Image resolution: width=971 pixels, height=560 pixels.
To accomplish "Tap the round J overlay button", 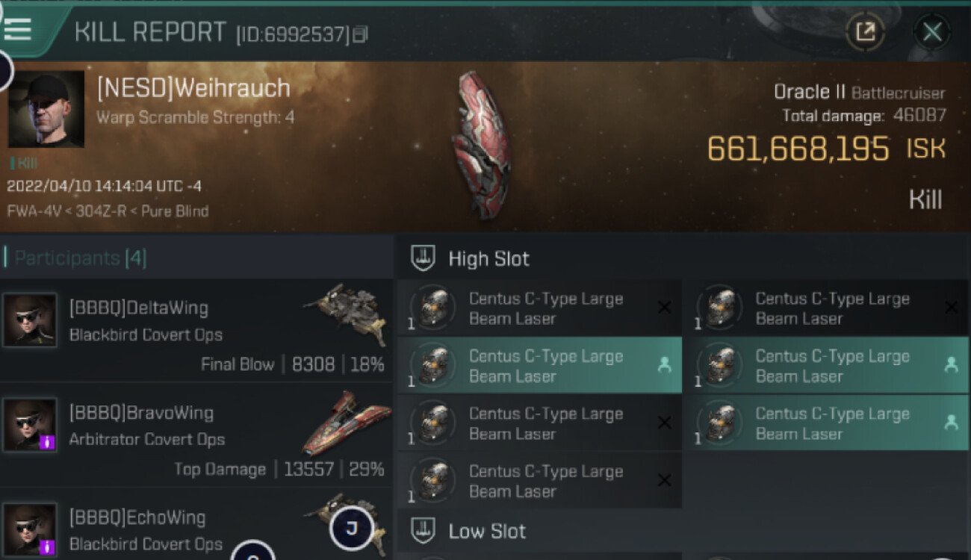I will 351,529.
